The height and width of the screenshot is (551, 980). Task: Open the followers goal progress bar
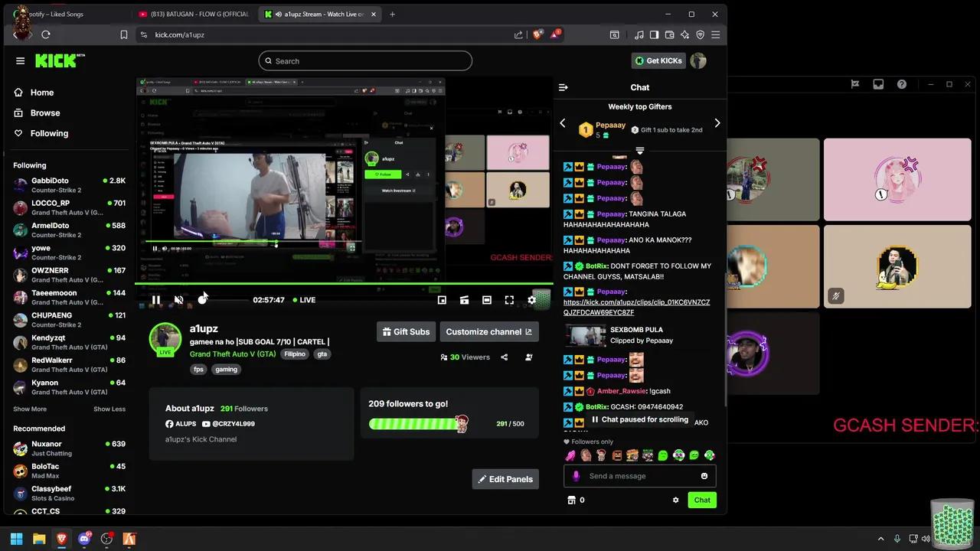[417, 423]
